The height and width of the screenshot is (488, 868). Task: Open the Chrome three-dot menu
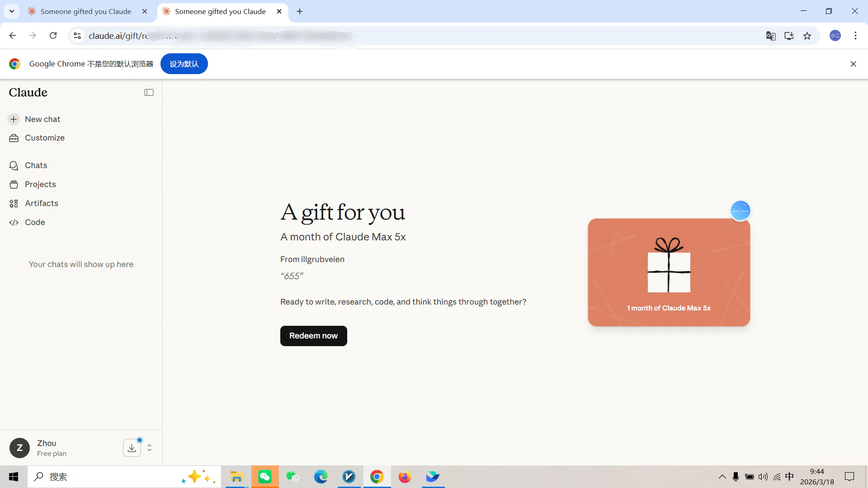[855, 36]
